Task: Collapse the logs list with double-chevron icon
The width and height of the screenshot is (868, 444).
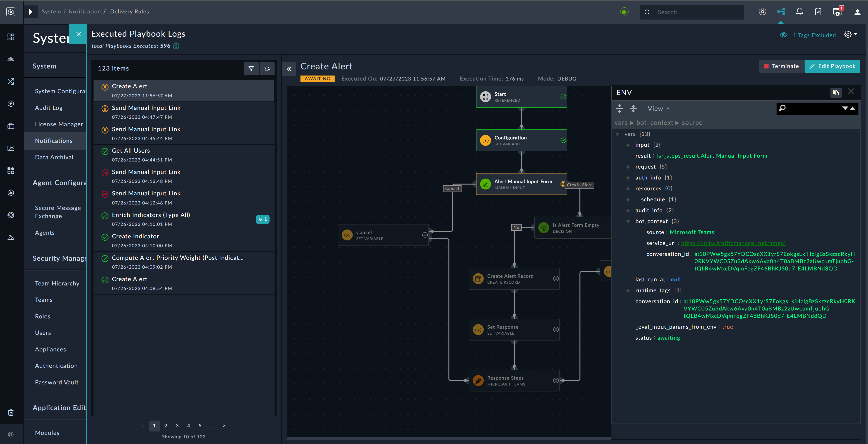Action: [x=289, y=69]
